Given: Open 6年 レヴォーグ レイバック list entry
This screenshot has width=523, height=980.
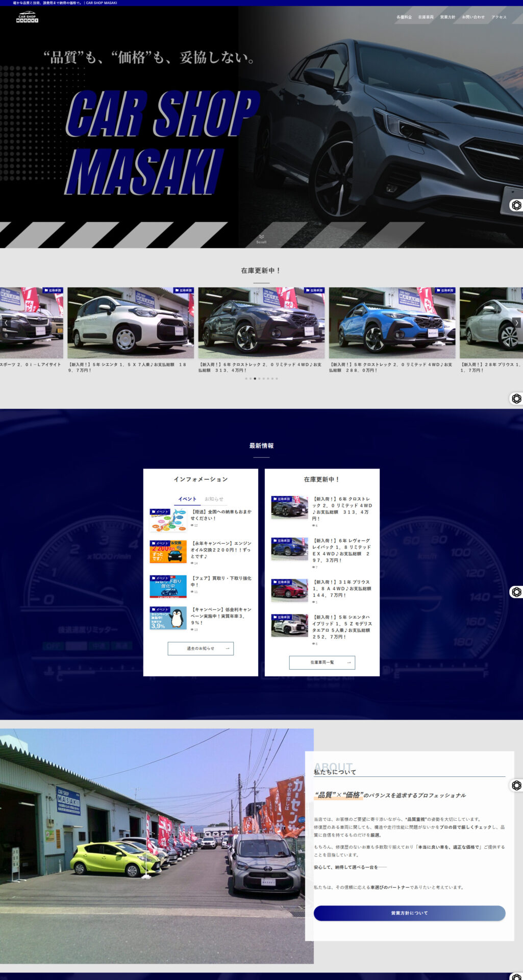Looking at the screenshot, I should [342, 550].
